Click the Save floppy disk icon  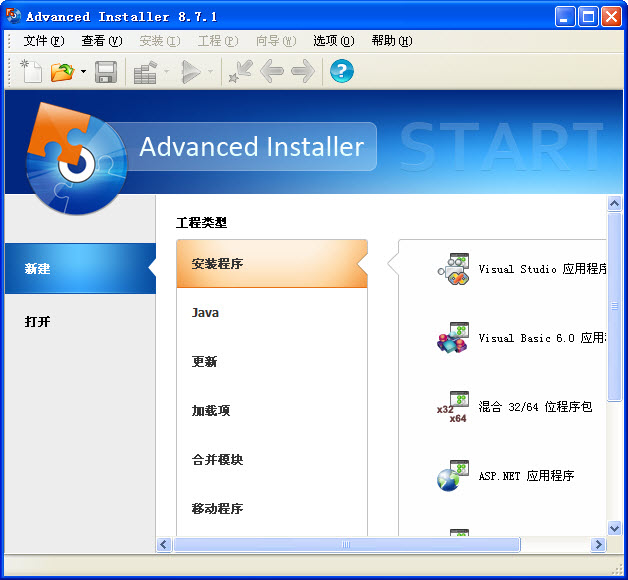(x=106, y=71)
